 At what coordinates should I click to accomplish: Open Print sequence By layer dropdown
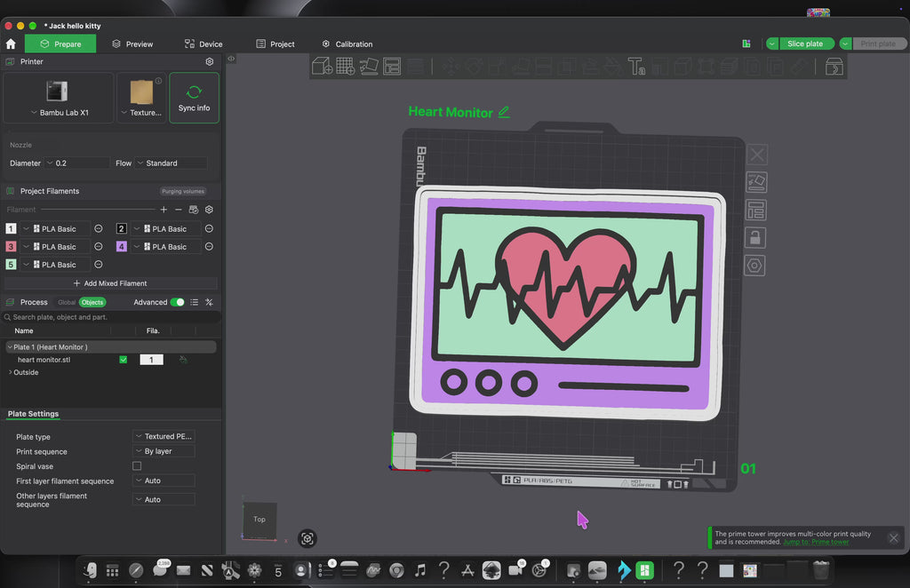coord(164,451)
